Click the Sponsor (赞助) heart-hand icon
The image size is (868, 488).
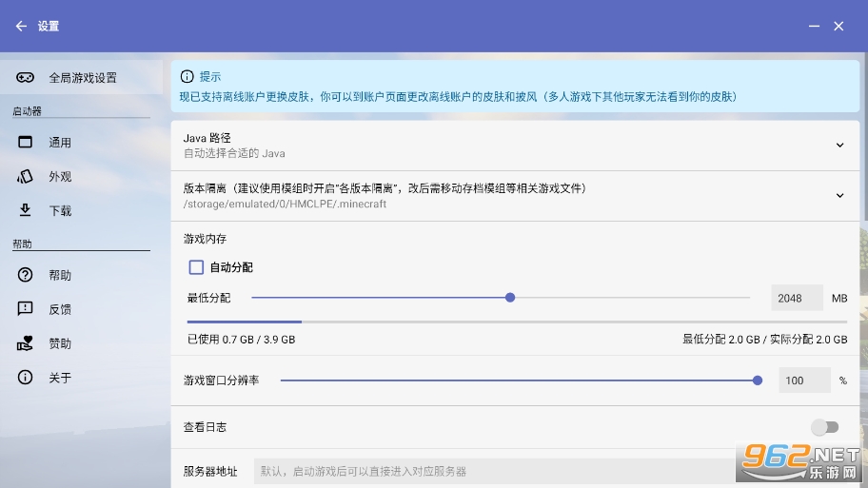pyautogui.click(x=26, y=343)
